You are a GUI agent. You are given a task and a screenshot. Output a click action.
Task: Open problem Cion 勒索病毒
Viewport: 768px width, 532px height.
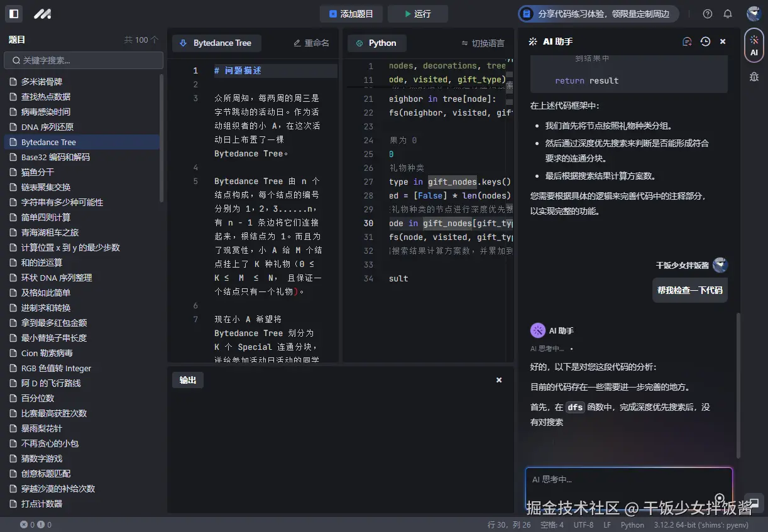(x=82, y=353)
